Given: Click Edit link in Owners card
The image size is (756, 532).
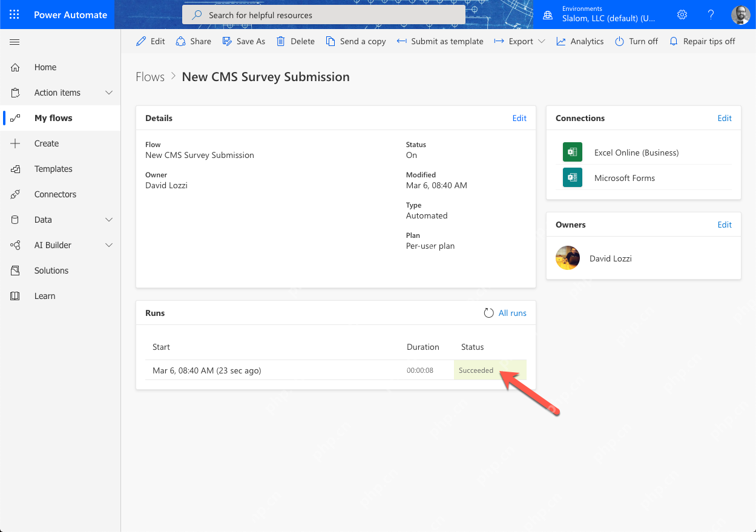Looking at the screenshot, I should [x=725, y=225].
